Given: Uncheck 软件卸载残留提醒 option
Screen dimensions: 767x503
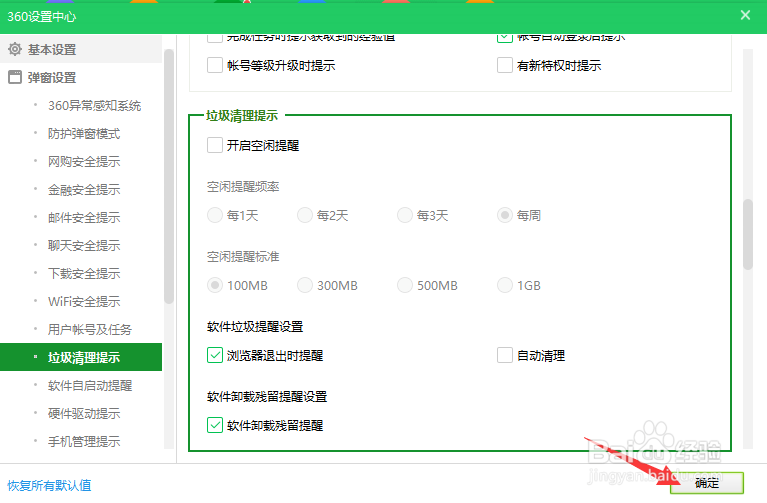Looking at the screenshot, I should pos(215,425).
